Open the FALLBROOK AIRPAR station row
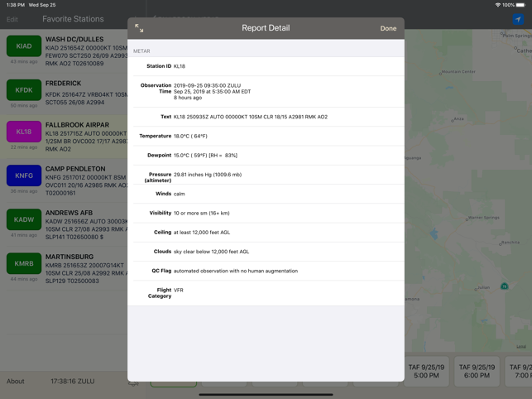 point(64,137)
